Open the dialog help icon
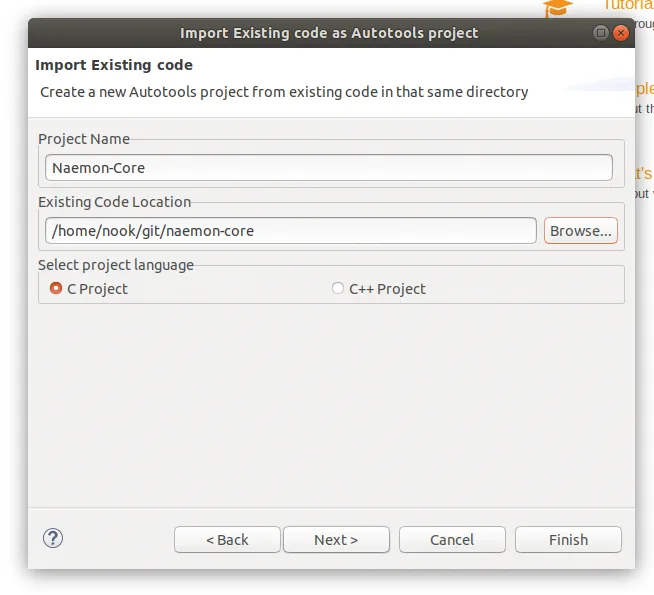The height and width of the screenshot is (595, 654). tap(53, 538)
